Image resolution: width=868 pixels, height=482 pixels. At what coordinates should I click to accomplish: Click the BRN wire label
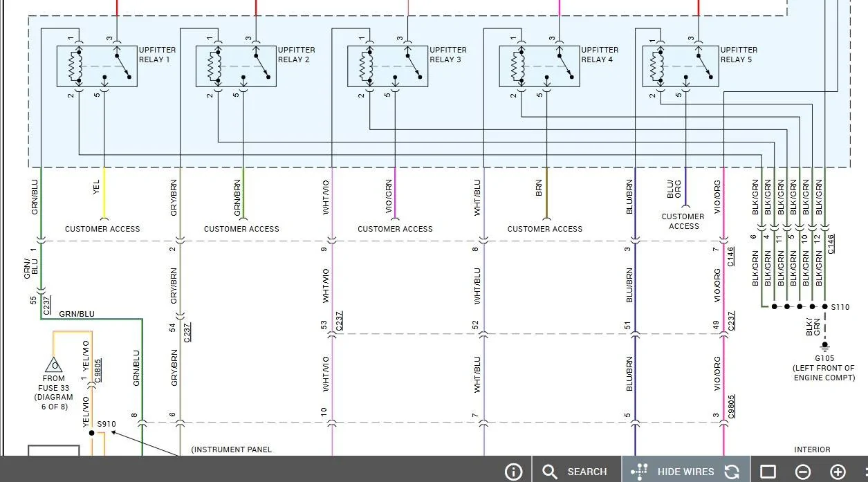click(x=539, y=188)
